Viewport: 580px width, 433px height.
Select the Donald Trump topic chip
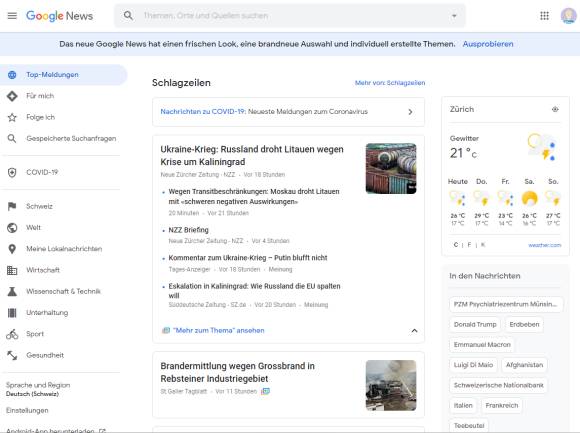[x=475, y=325]
